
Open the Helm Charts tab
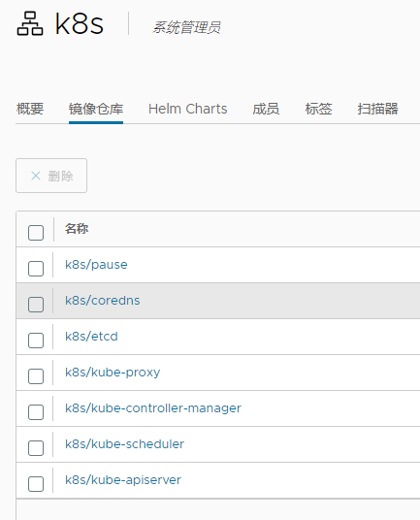click(187, 109)
